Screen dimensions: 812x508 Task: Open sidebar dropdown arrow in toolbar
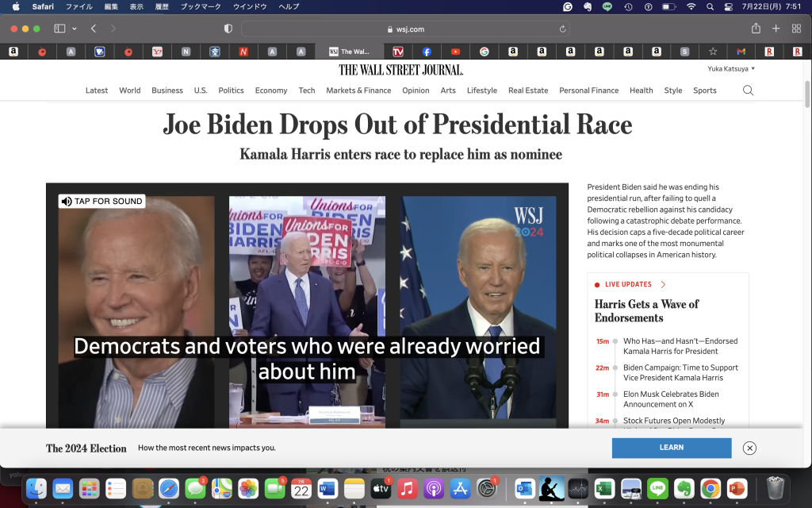pos(75,29)
